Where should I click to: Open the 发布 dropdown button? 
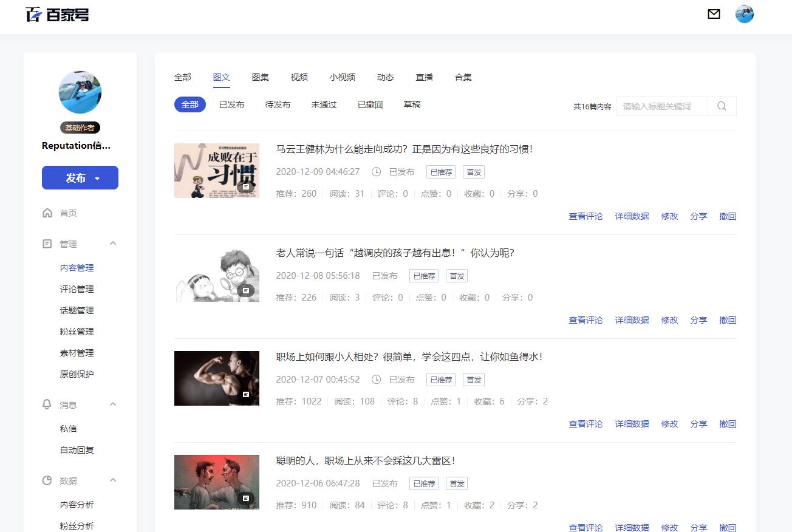coord(80,178)
